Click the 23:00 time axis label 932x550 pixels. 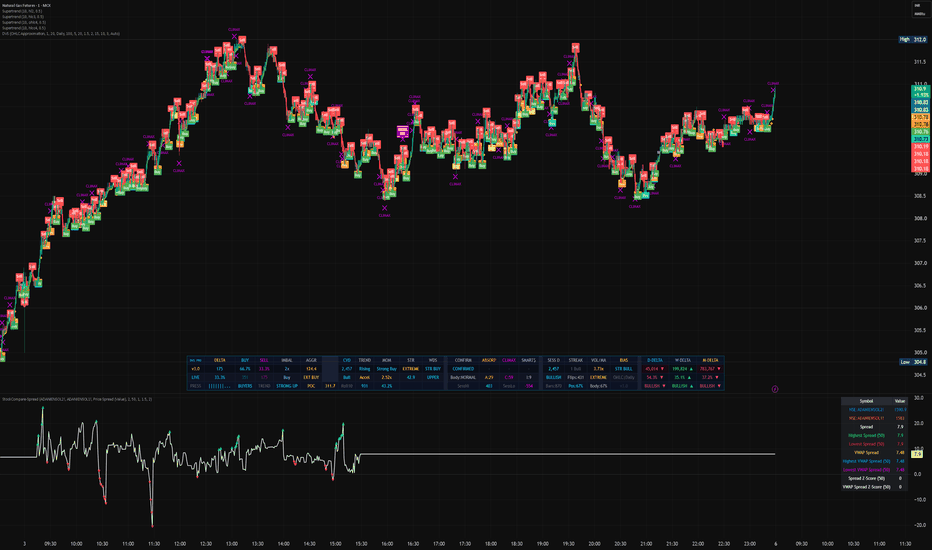pos(750,543)
